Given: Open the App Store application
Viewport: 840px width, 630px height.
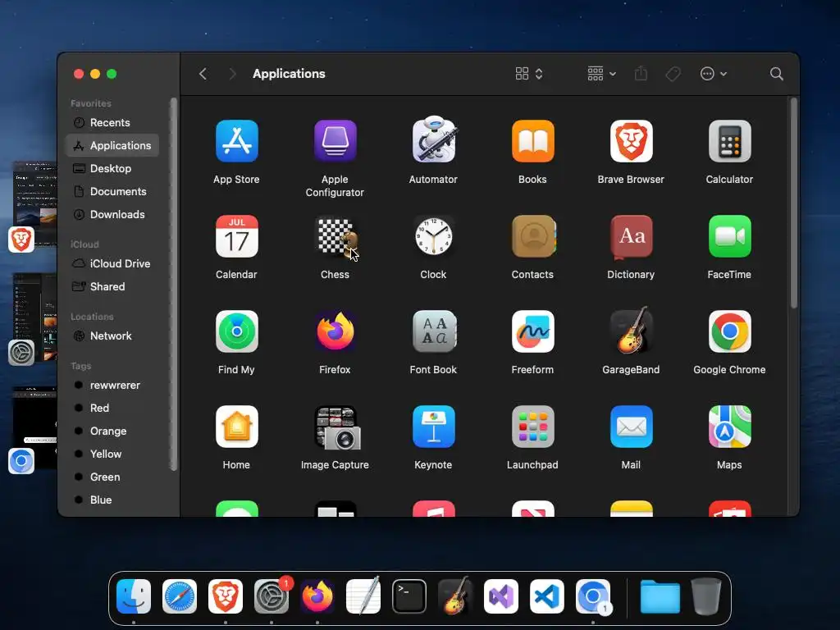Looking at the screenshot, I should 236,141.
